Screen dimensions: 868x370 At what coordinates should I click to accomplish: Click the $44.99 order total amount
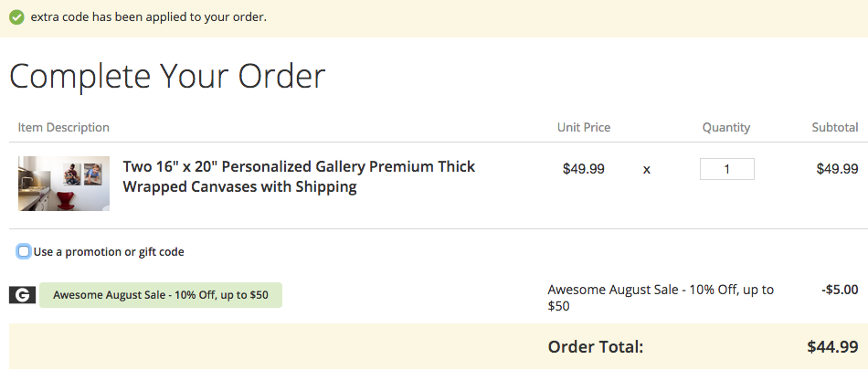(832, 347)
